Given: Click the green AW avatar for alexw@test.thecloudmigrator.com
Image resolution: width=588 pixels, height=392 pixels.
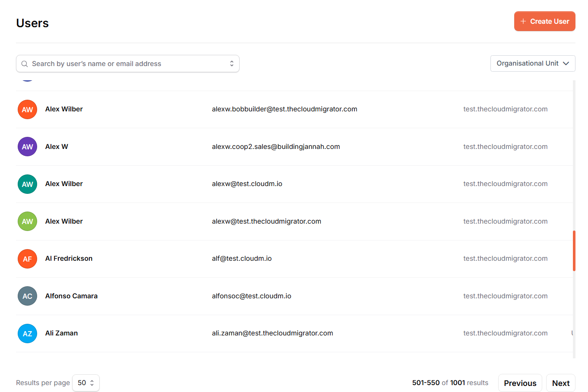Looking at the screenshot, I should click(x=27, y=221).
